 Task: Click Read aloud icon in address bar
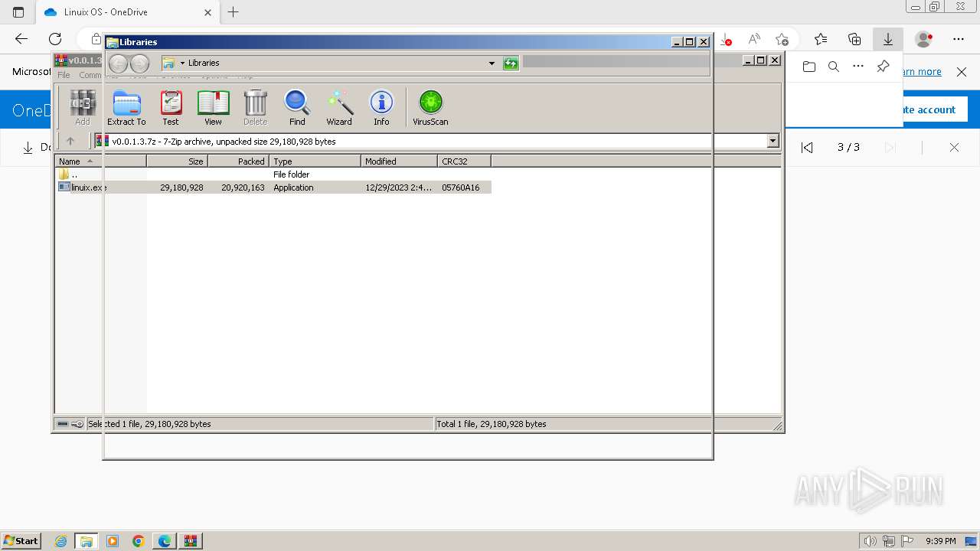click(x=754, y=39)
